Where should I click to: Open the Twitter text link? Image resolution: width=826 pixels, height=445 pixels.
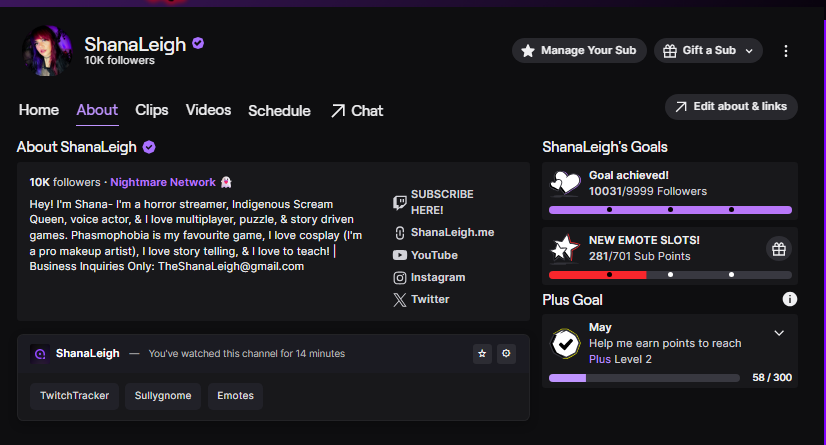430,299
